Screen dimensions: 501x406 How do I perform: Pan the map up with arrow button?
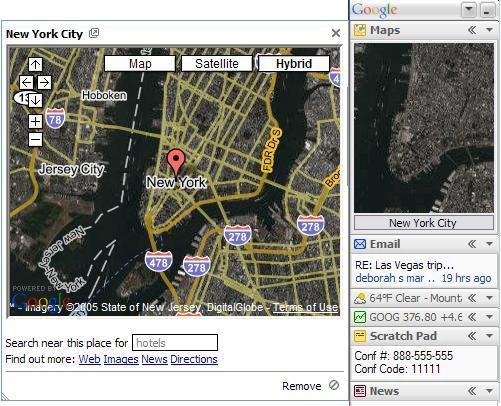(35, 64)
